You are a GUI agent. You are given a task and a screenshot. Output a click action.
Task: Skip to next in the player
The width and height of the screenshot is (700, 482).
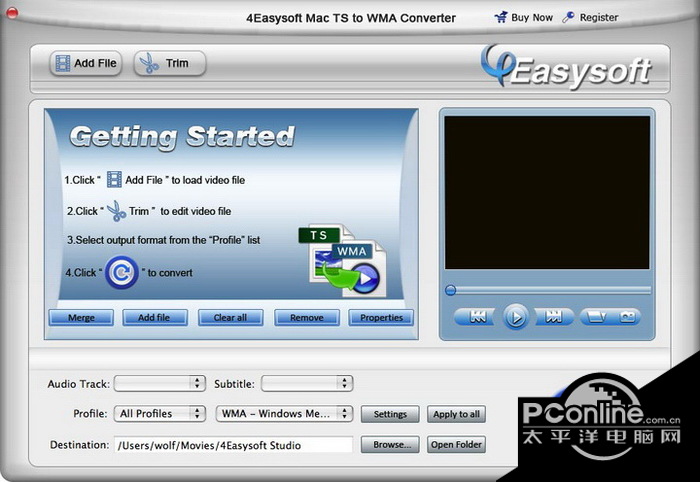click(554, 317)
